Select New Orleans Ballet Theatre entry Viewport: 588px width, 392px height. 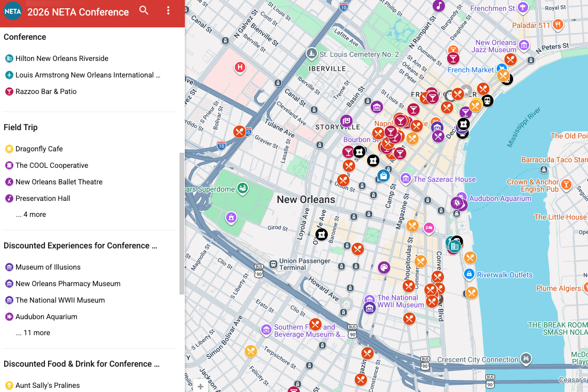point(54,182)
